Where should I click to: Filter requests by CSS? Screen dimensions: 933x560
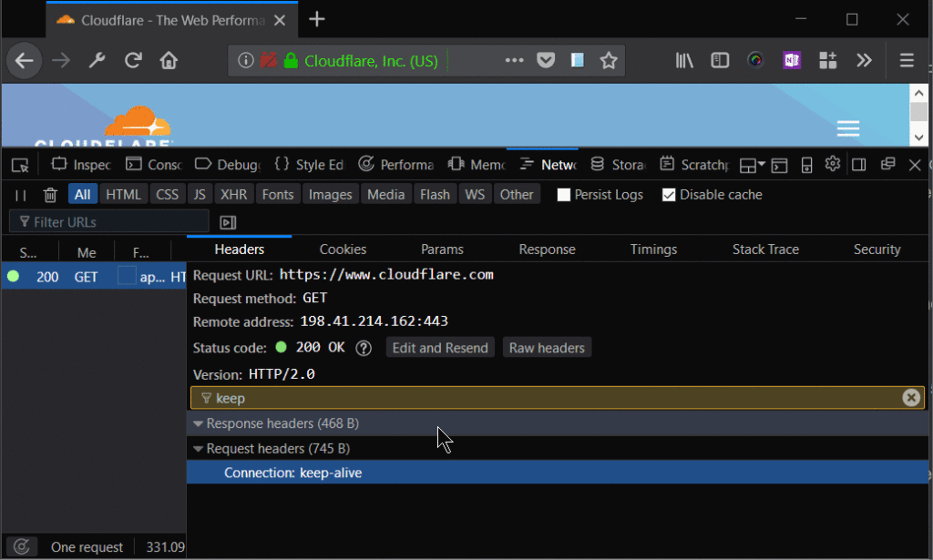[168, 194]
